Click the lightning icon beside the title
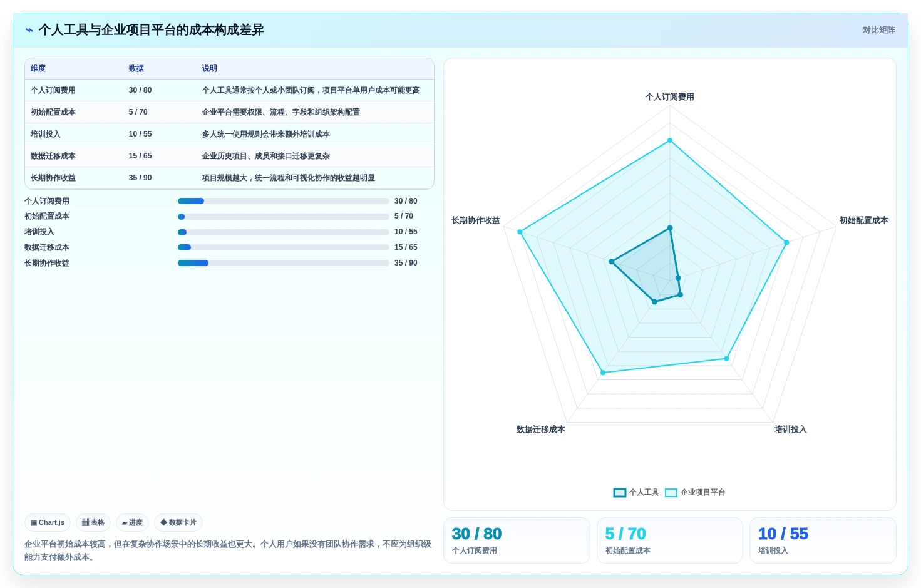Screen dimensions: 921x588 pos(29,30)
